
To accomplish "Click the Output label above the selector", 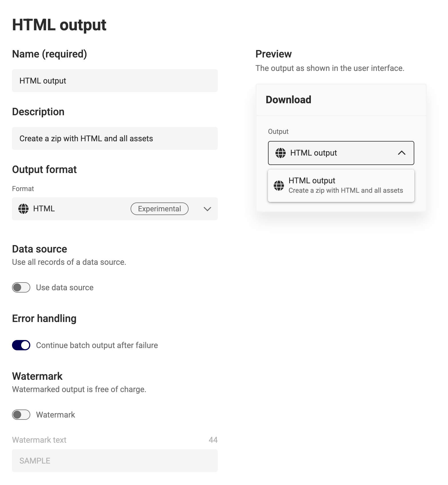I will pos(278,131).
